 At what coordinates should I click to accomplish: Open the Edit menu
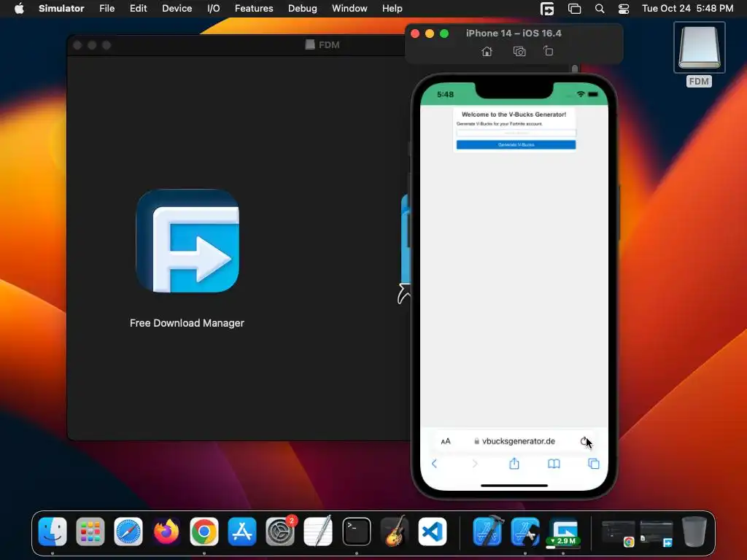[138, 9]
